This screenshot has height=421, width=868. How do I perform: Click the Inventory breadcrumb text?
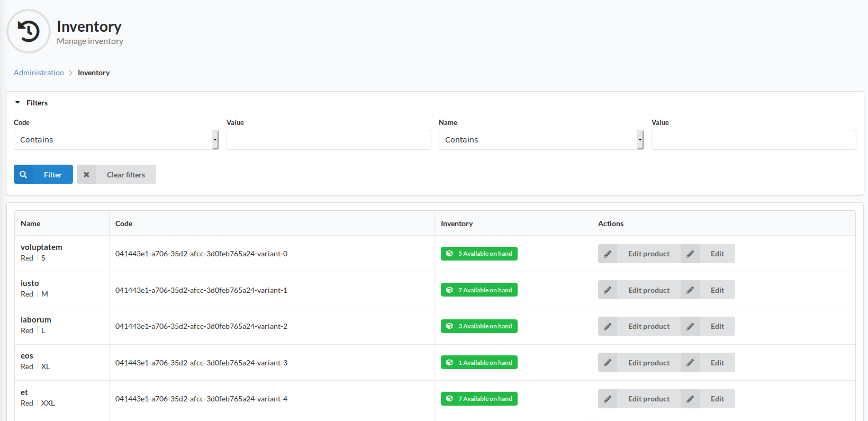tap(94, 73)
